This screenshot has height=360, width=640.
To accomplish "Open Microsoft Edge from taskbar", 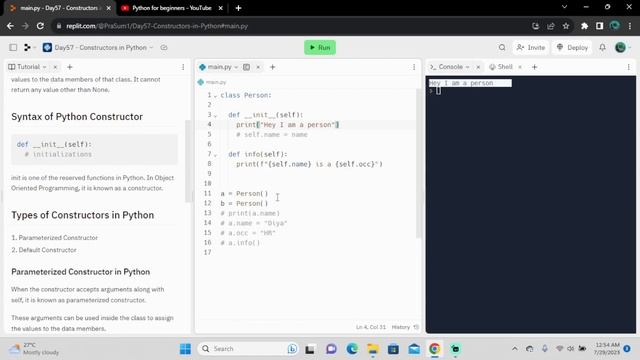I will [x=352, y=349].
